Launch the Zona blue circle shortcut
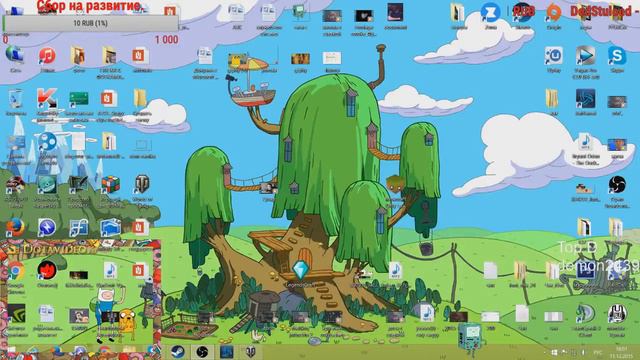The image size is (640, 360). coord(490,12)
